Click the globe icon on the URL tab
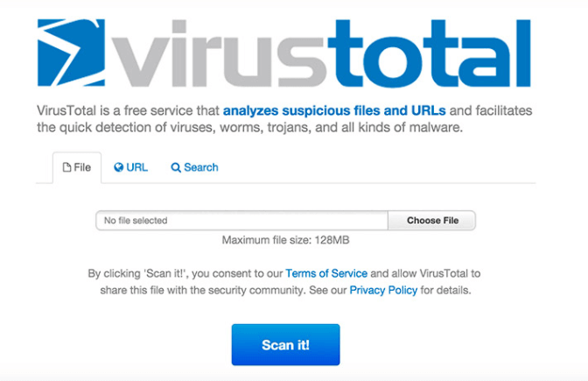This screenshot has height=381, width=588. coord(119,167)
